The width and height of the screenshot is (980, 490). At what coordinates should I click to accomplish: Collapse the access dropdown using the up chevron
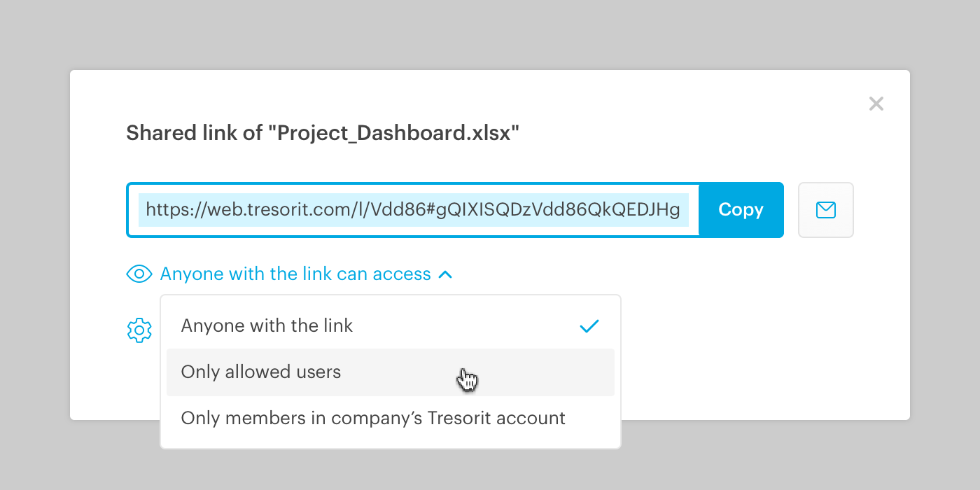pyautogui.click(x=445, y=274)
